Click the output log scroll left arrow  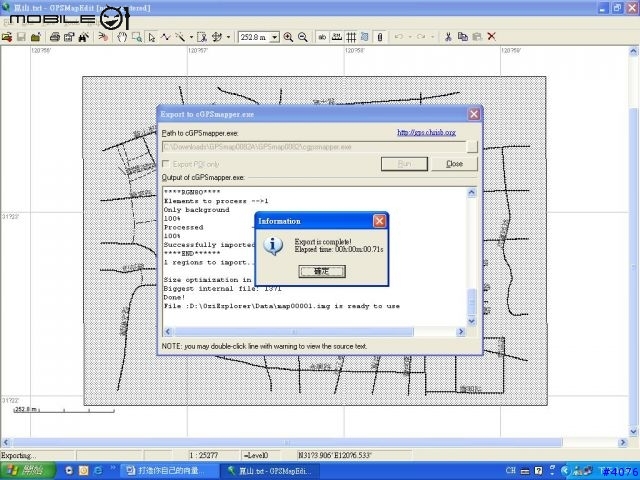click(x=167, y=331)
